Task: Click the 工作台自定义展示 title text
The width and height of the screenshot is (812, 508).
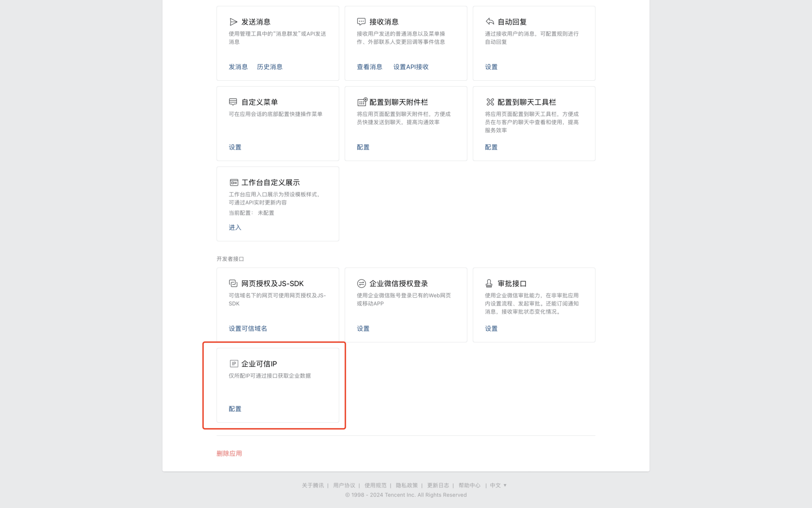Action: [x=271, y=182]
